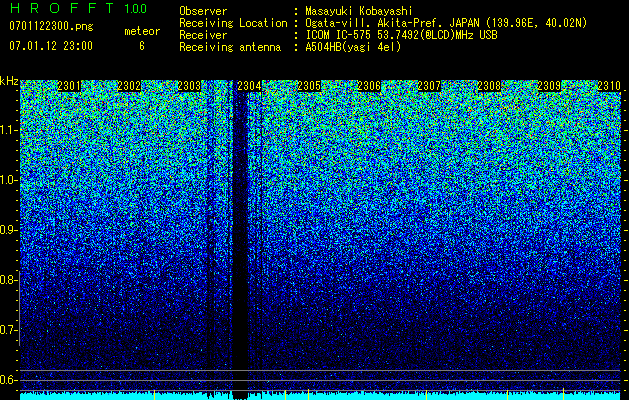The width and height of the screenshot is (629, 400).
Task: Click the 2309 time marker
Action: pyautogui.click(x=549, y=86)
